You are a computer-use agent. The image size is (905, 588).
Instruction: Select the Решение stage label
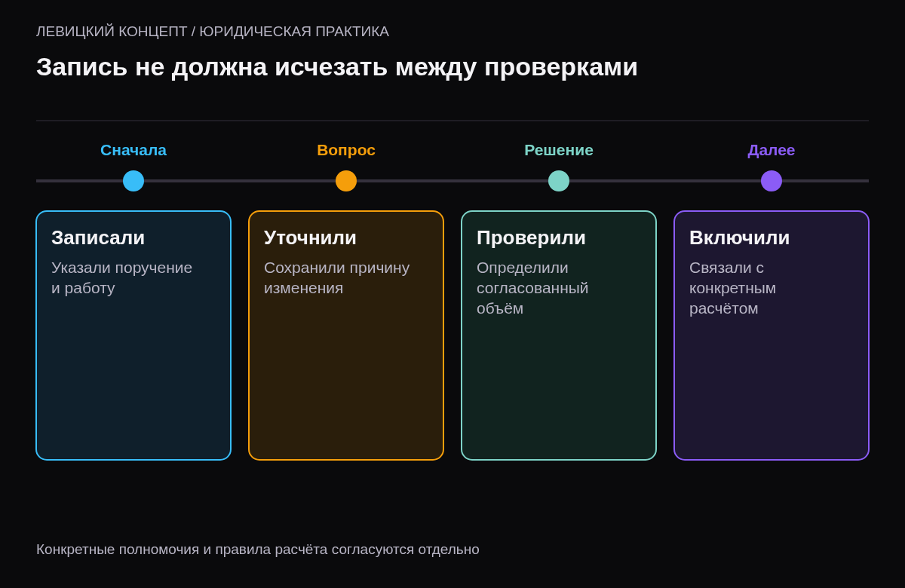pos(559,150)
